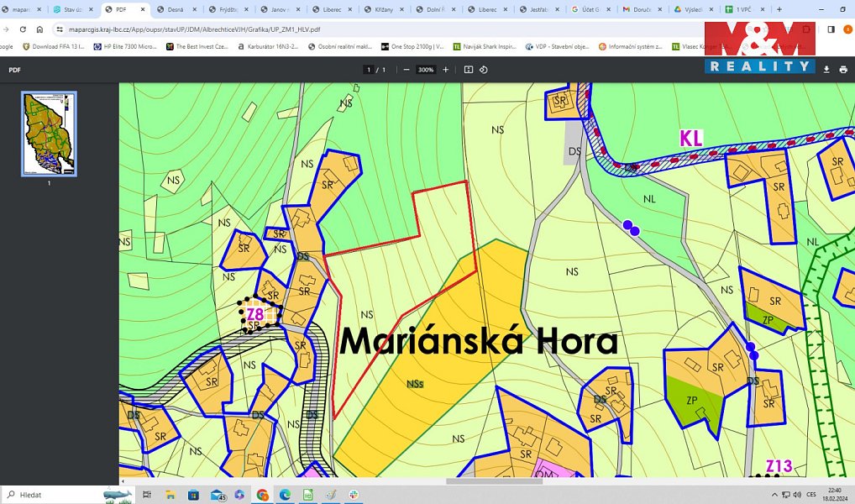This screenshot has height=504, width=855.
Task: Click the KL label on the map
Action: click(x=691, y=138)
